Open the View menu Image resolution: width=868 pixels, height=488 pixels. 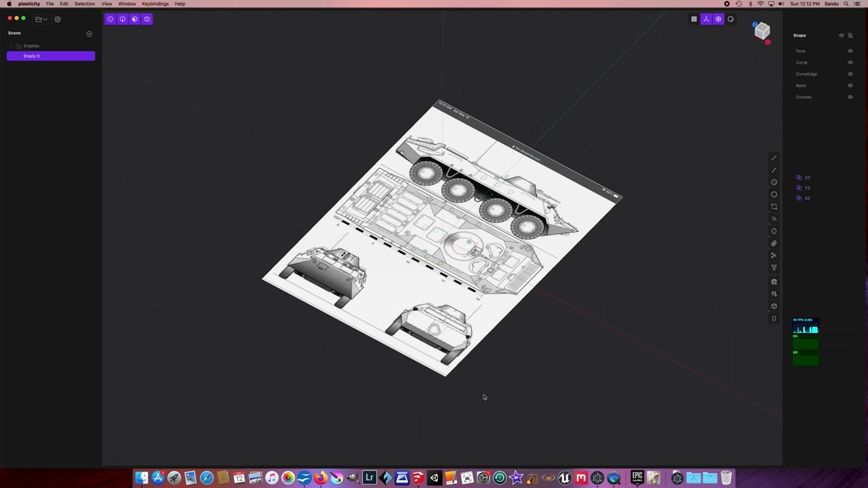coord(106,4)
